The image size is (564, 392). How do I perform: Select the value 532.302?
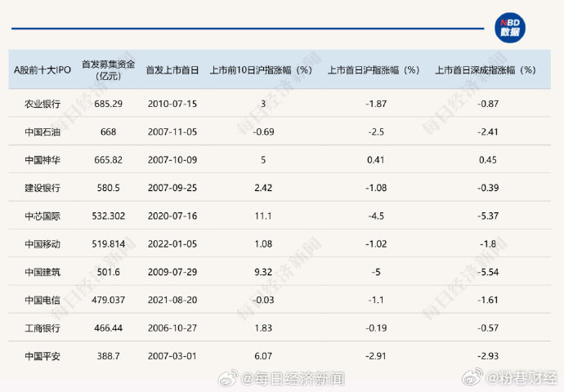108,216
